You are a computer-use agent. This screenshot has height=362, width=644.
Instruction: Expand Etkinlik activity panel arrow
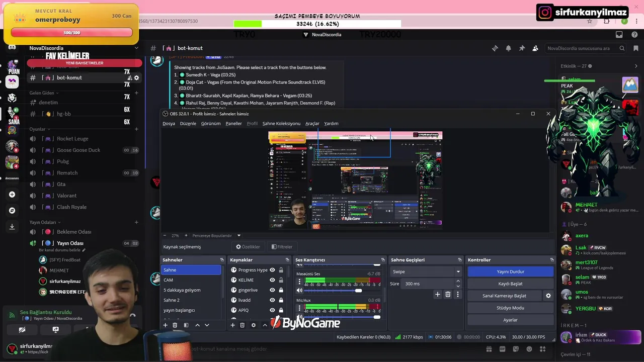coord(636,66)
